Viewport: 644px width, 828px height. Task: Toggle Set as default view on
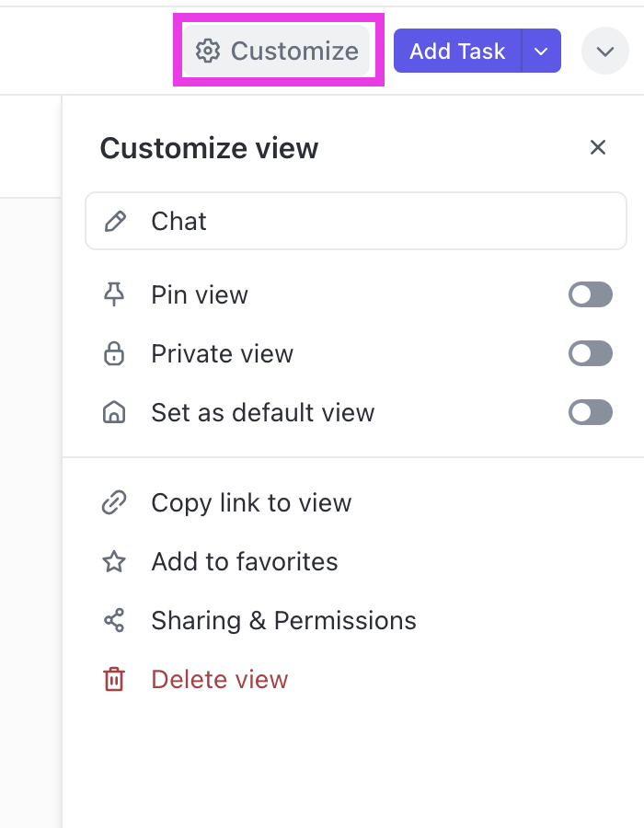coord(590,413)
